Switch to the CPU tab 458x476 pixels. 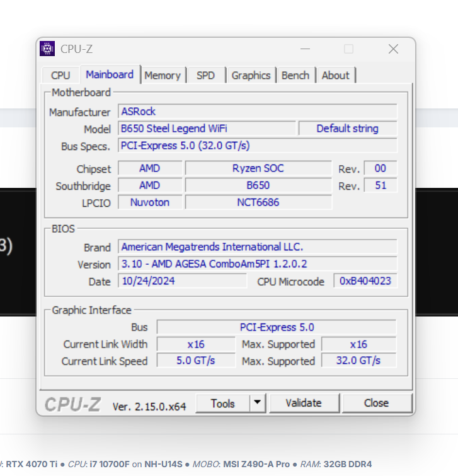point(60,75)
